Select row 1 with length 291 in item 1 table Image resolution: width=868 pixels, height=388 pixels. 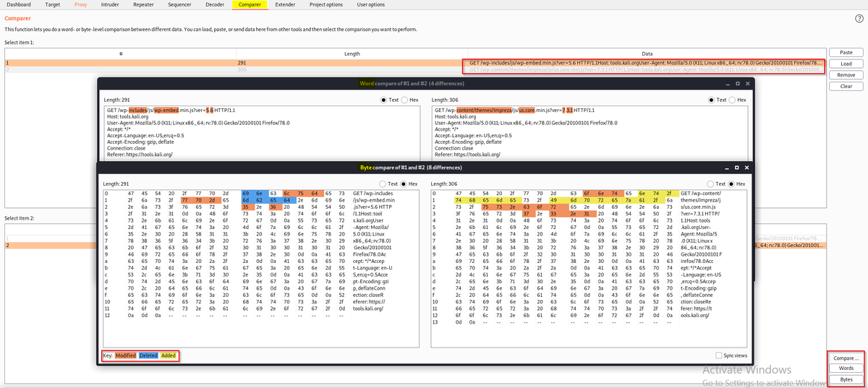415,63
